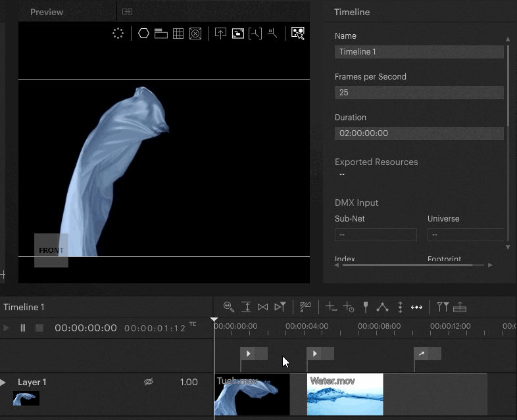Click the jump cue flag with arrow
The height and width of the screenshot is (420, 517).
coord(428,354)
